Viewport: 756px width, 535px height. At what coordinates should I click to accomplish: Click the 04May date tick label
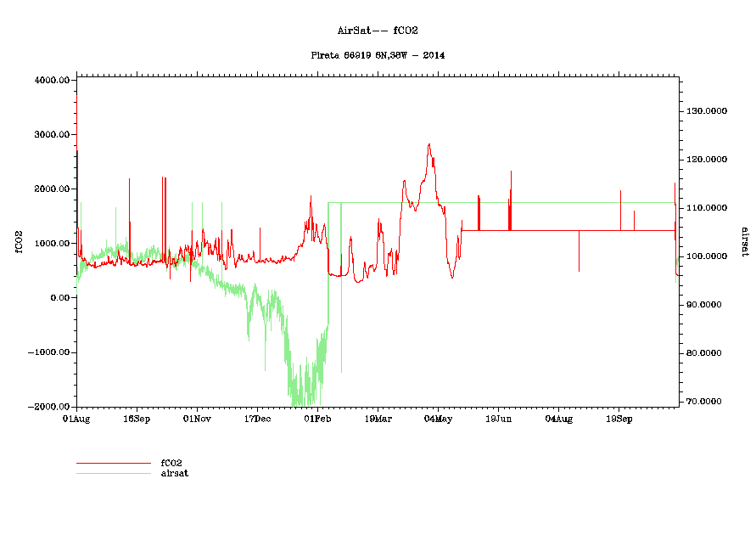pyautogui.click(x=438, y=419)
